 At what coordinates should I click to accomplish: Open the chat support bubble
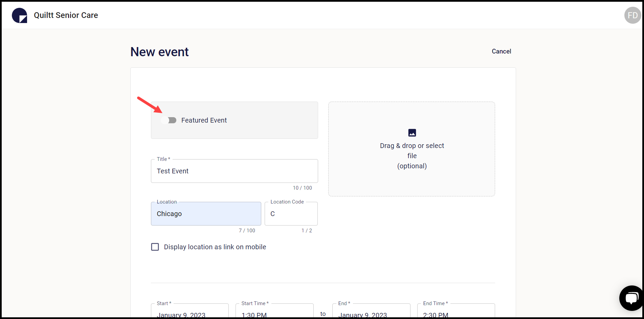point(631,298)
